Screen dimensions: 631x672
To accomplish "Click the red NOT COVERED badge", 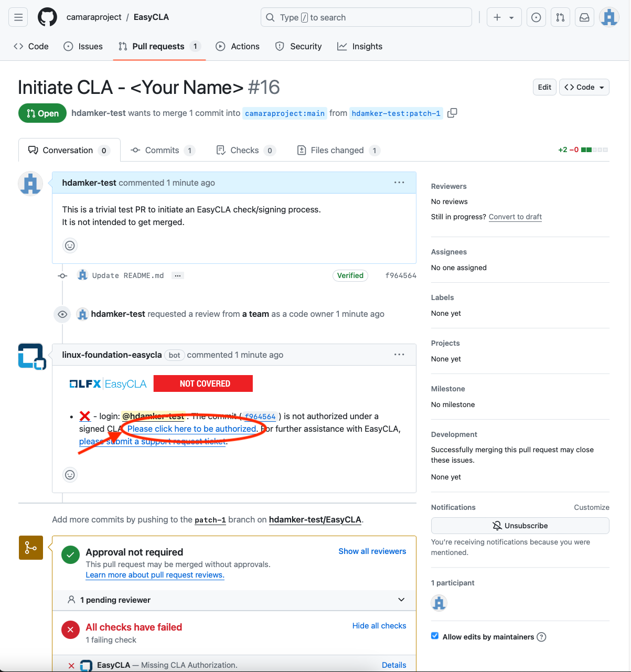I will coord(203,383).
